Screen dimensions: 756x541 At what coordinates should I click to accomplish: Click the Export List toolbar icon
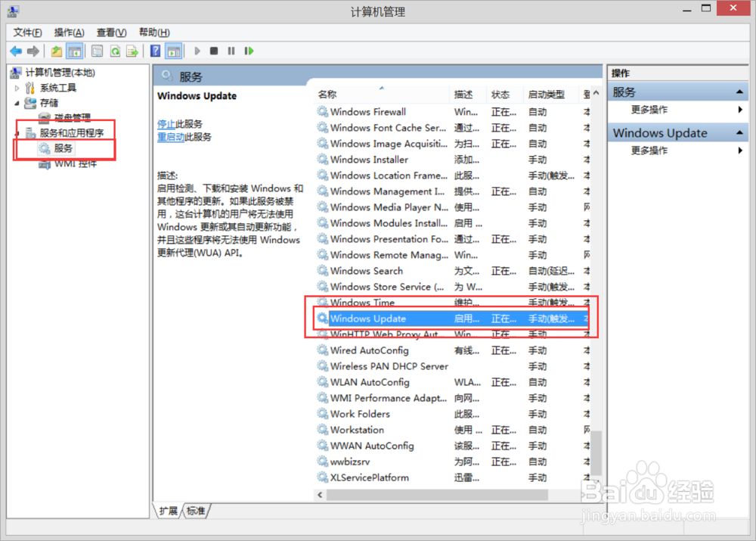[x=132, y=51]
